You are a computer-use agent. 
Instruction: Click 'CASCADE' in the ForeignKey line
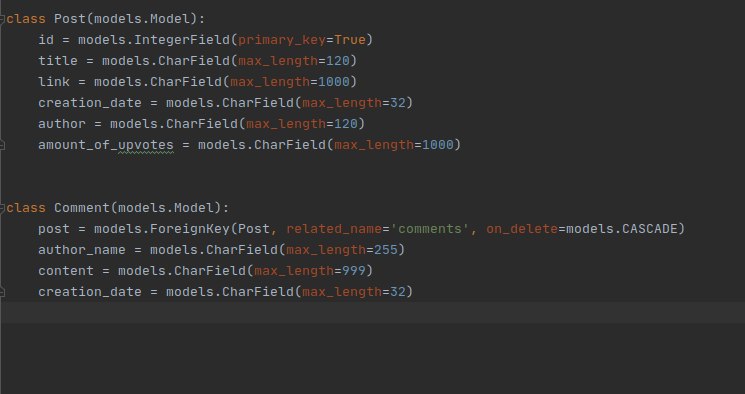[649, 229]
